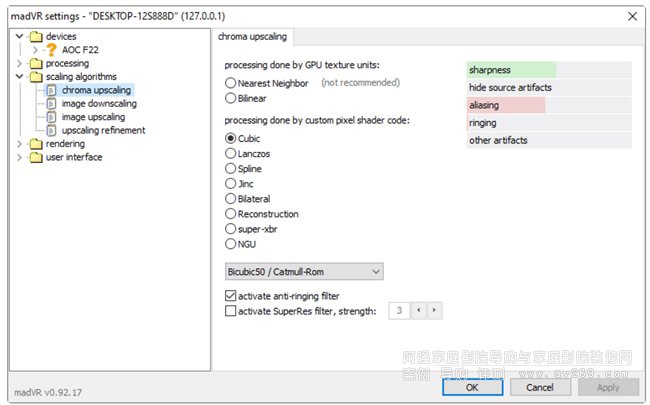
Task: Collapse the scaling algorithms tree node
Action: tap(22, 76)
